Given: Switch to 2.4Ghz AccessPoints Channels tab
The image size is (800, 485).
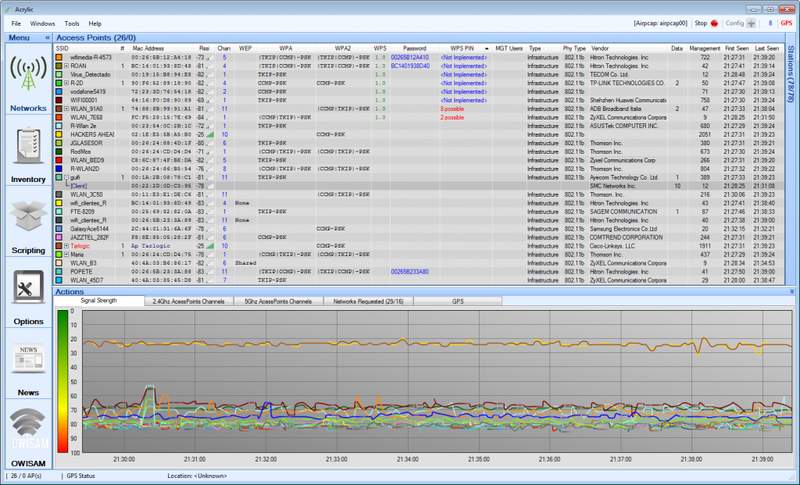Looking at the screenshot, I should [x=189, y=301].
